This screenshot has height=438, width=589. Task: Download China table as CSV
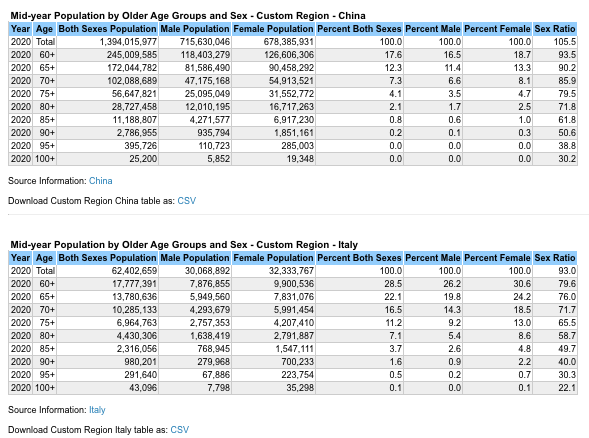(186, 201)
